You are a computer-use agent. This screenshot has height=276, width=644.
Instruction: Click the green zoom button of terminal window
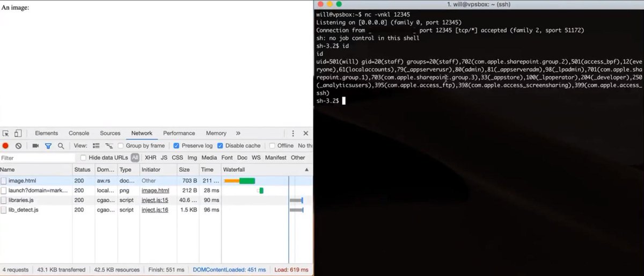pyautogui.click(x=339, y=4)
